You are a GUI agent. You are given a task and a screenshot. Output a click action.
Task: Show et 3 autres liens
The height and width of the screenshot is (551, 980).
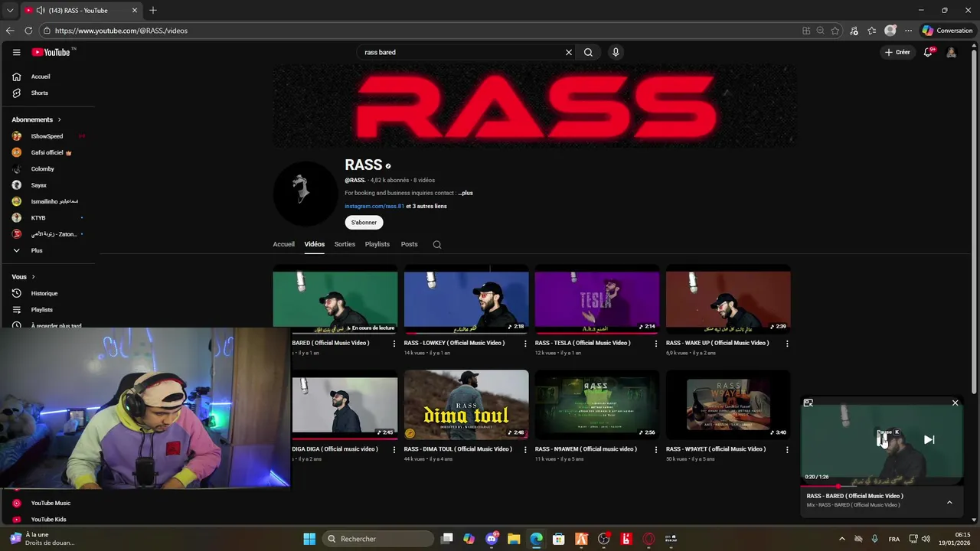coord(426,206)
